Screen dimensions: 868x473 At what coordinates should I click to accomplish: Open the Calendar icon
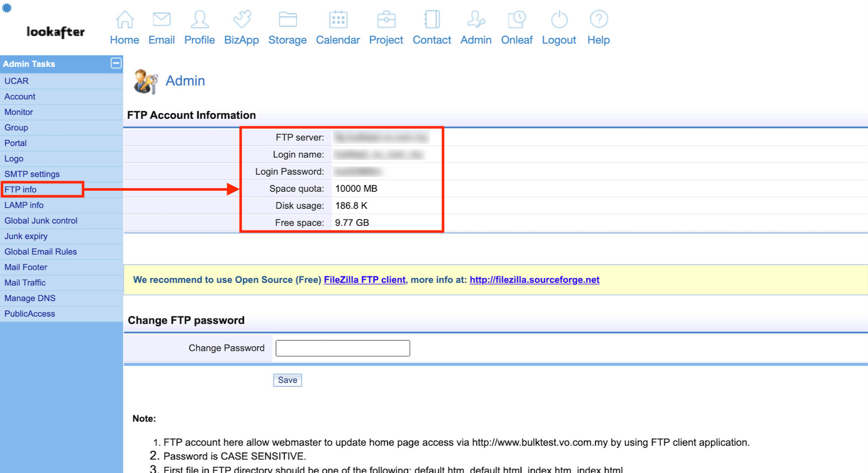click(338, 20)
